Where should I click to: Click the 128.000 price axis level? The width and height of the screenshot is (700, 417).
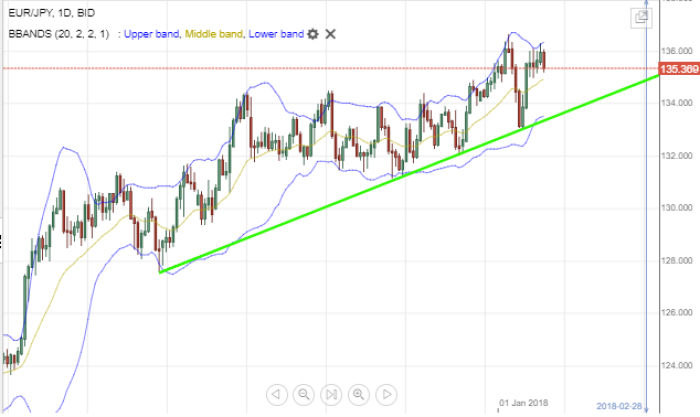[x=676, y=260]
